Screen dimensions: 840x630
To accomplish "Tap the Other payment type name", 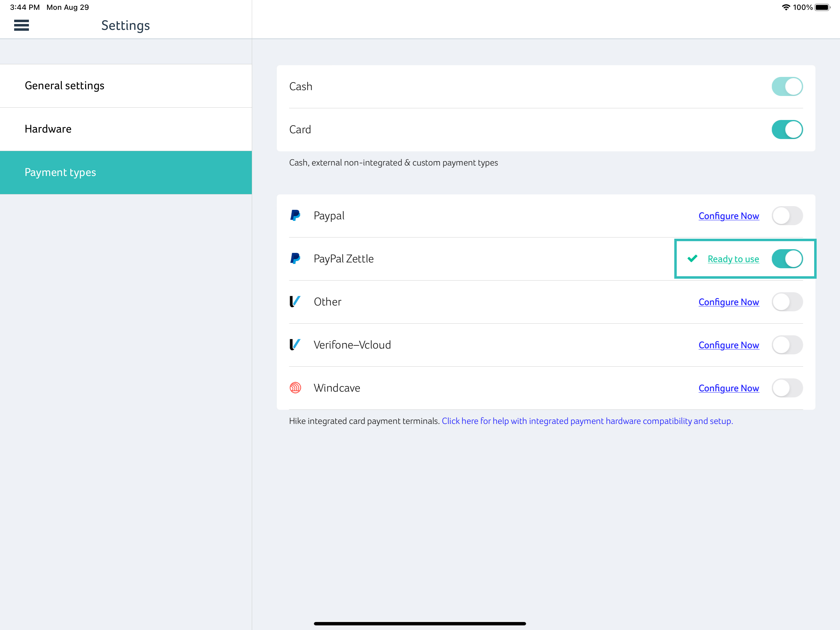I will (327, 302).
